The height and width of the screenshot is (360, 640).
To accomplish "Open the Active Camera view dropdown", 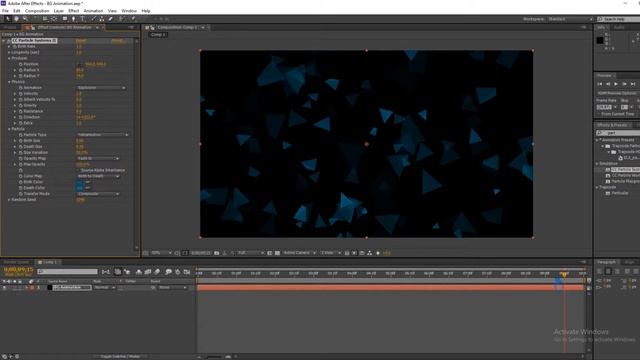I will pyautogui.click(x=299, y=253).
